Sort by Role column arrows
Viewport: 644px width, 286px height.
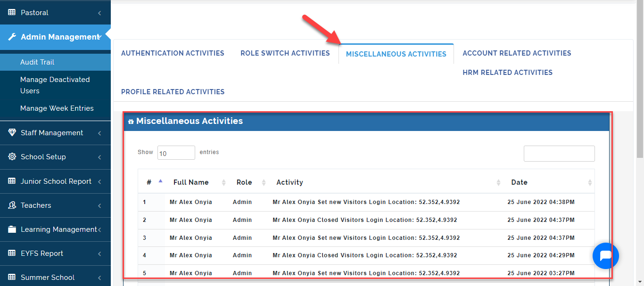(x=264, y=183)
